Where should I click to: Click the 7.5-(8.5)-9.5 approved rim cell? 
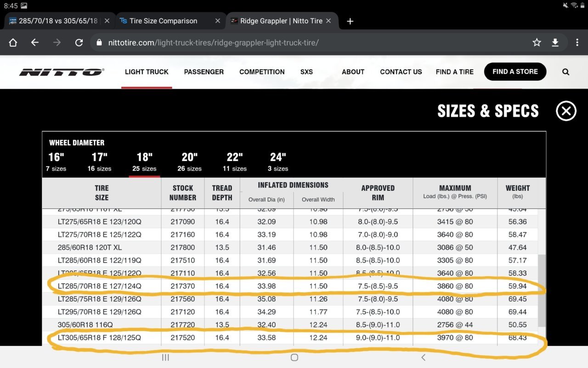(x=378, y=286)
